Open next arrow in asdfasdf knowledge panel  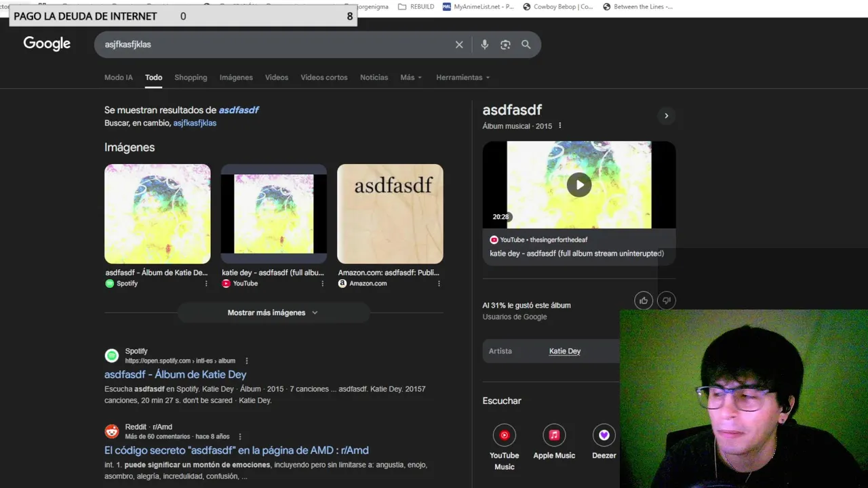tap(666, 116)
